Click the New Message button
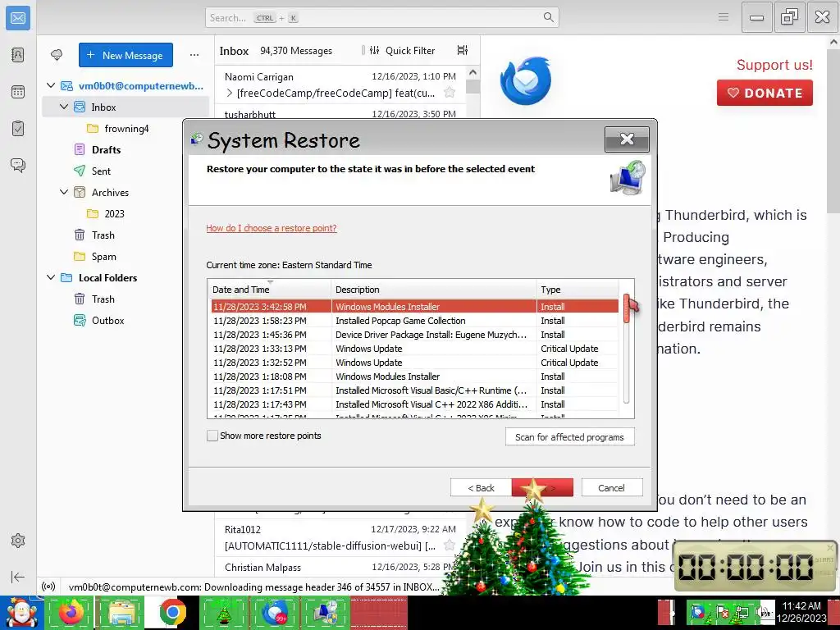The height and width of the screenshot is (630, 840). click(x=126, y=55)
